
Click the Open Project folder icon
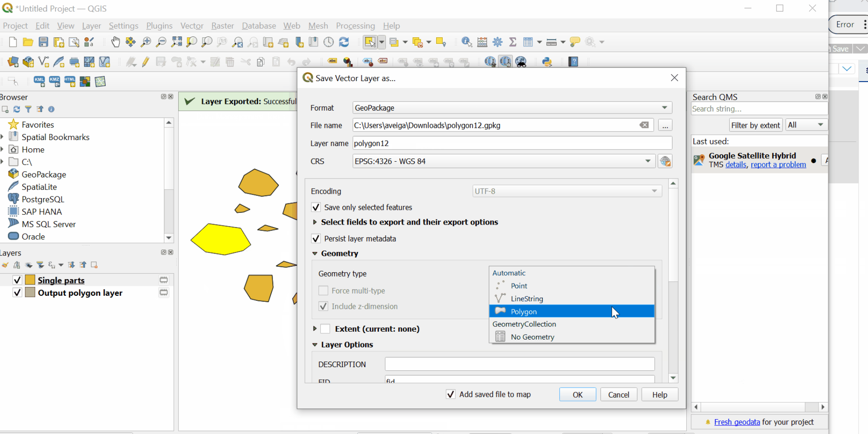tap(28, 42)
